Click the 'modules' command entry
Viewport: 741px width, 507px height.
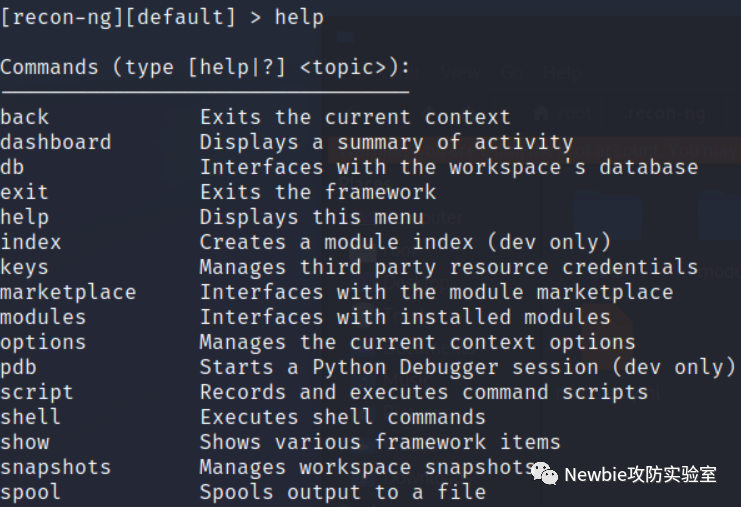pos(43,317)
